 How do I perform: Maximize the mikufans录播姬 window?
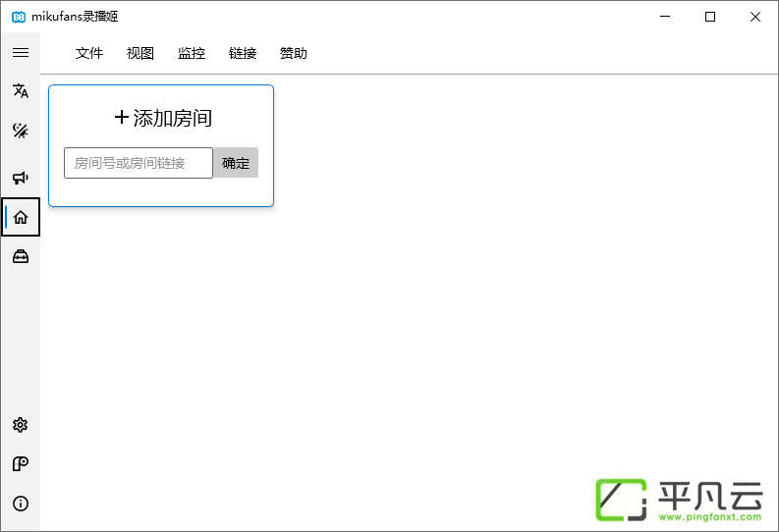click(x=710, y=17)
